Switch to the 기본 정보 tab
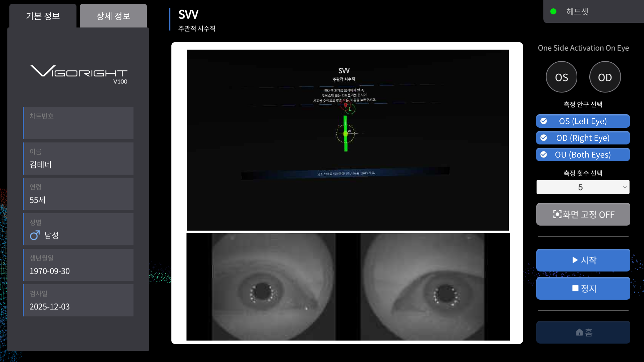This screenshot has height=362, width=644. [43, 16]
